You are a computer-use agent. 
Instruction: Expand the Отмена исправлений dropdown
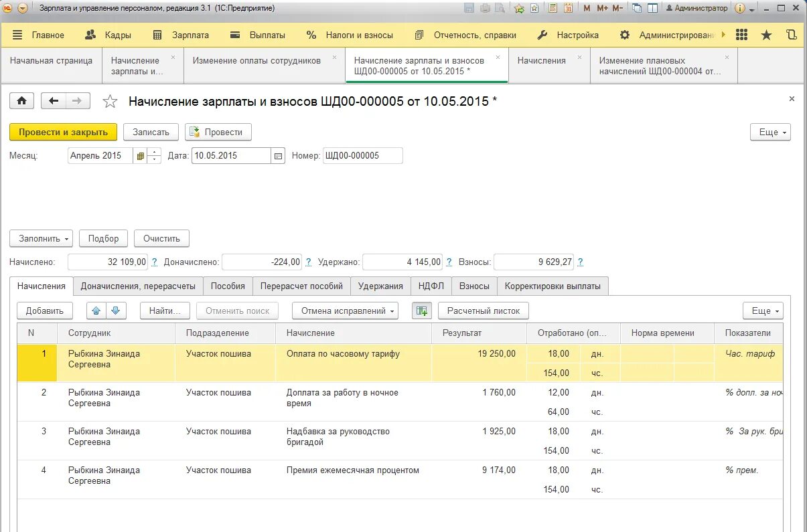(x=345, y=311)
